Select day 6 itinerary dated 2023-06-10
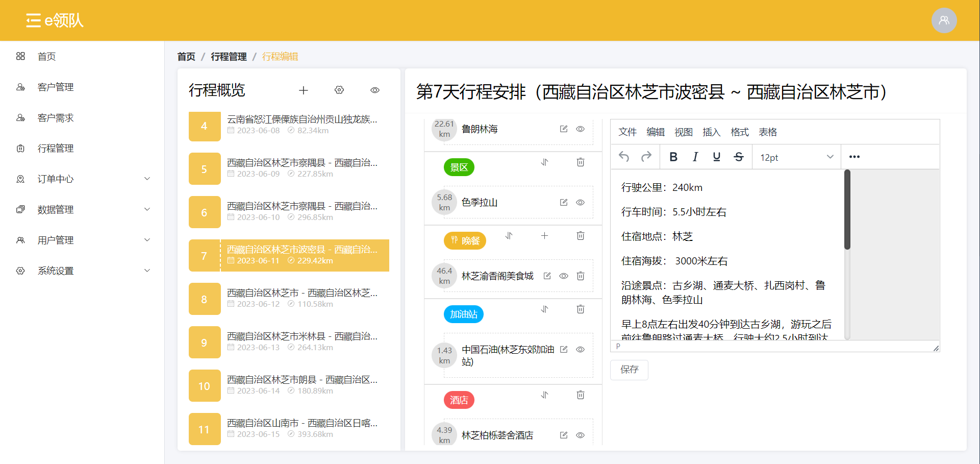This screenshot has width=980, height=464. [289, 212]
